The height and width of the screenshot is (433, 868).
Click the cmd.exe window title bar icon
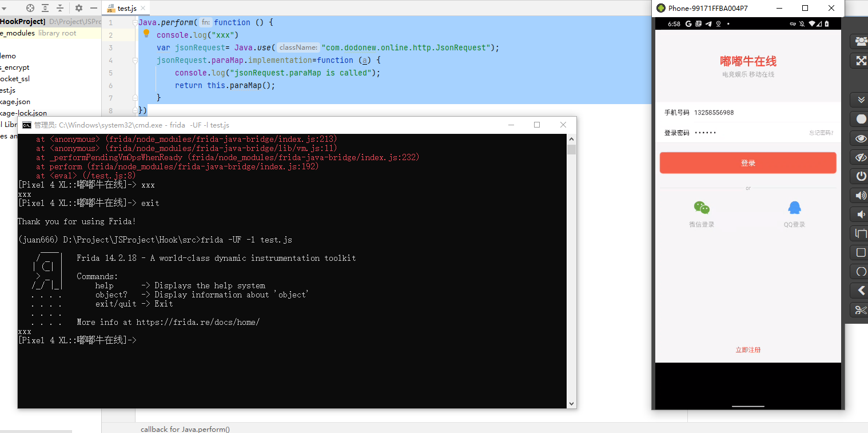tap(26, 125)
